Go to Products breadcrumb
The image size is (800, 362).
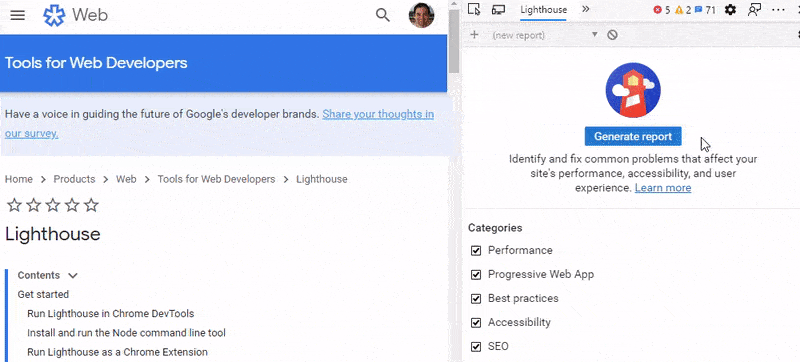click(74, 179)
